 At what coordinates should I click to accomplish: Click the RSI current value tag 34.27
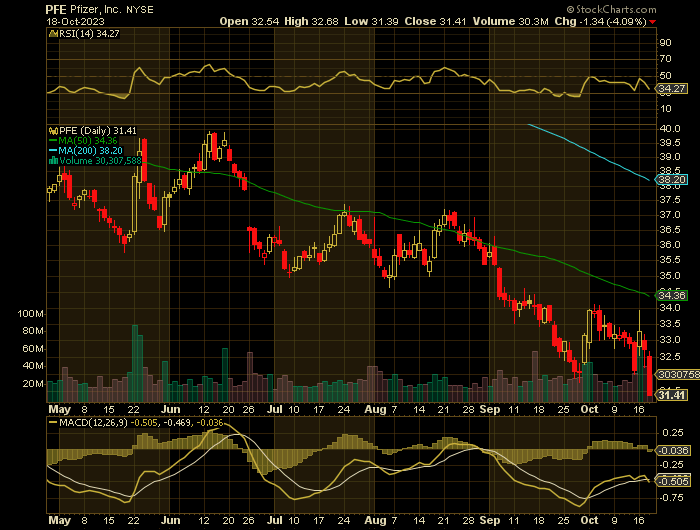tap(672, 88)
